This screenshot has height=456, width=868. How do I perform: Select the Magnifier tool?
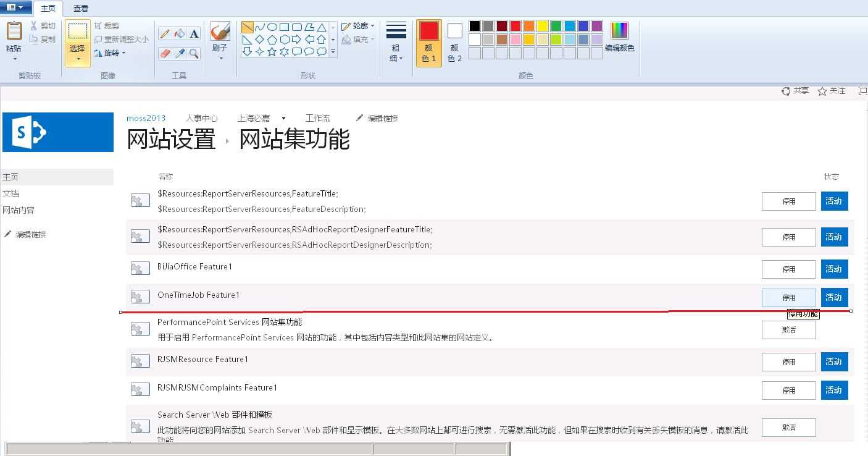click(x=194, y=53)
